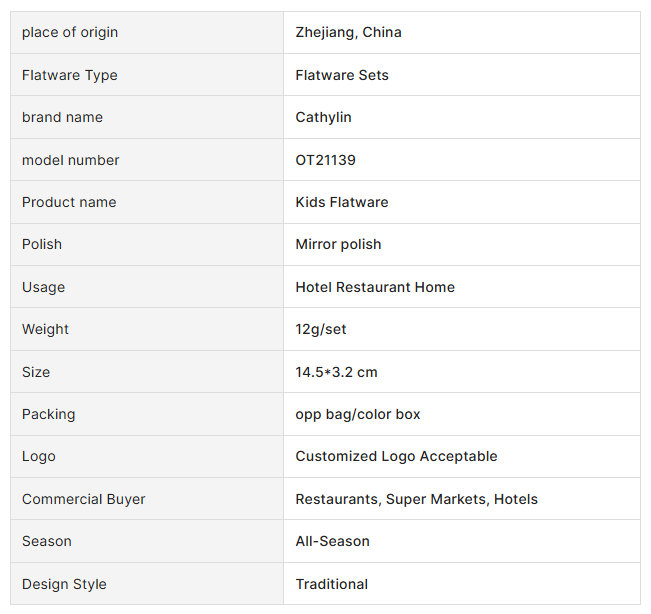
Task: Click weight value '12g/set'
Action: pos(321,329)
